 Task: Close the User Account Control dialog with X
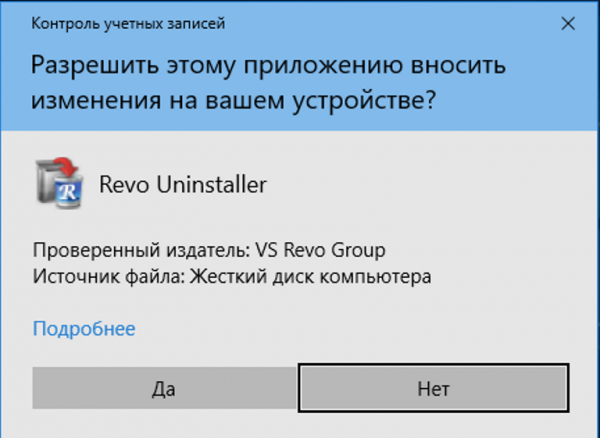(568, 24)
